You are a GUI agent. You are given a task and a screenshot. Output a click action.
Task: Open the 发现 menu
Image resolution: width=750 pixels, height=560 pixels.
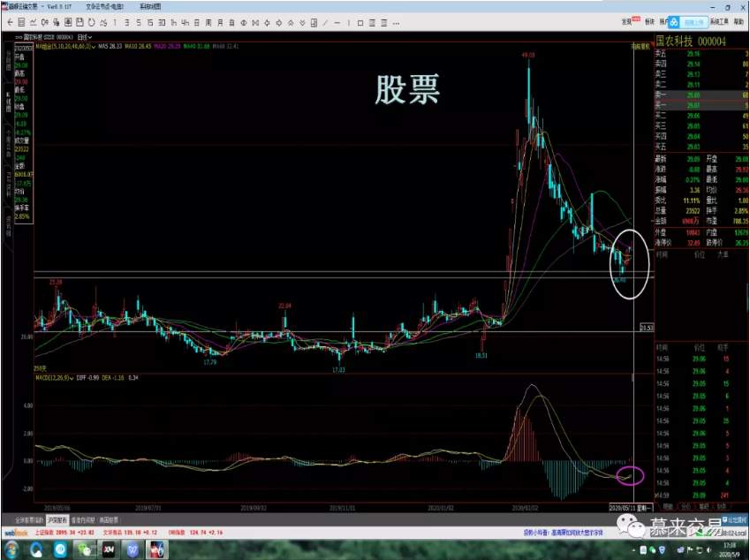coord(627,21)
